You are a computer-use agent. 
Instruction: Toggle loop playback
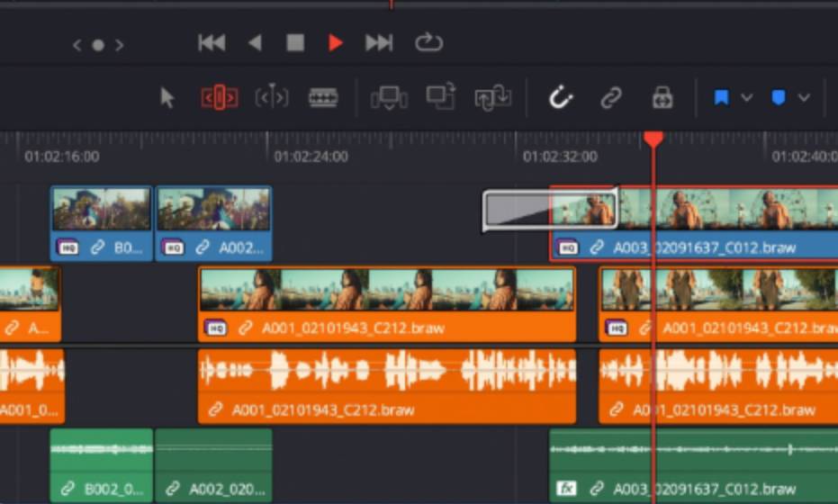[x=428, y=42]
